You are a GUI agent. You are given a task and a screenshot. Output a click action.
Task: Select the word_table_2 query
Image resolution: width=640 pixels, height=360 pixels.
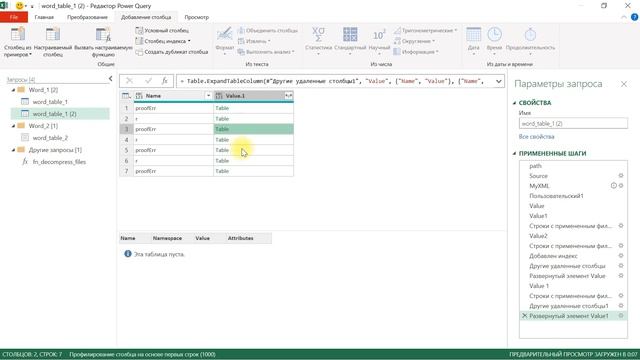(50, 138)
